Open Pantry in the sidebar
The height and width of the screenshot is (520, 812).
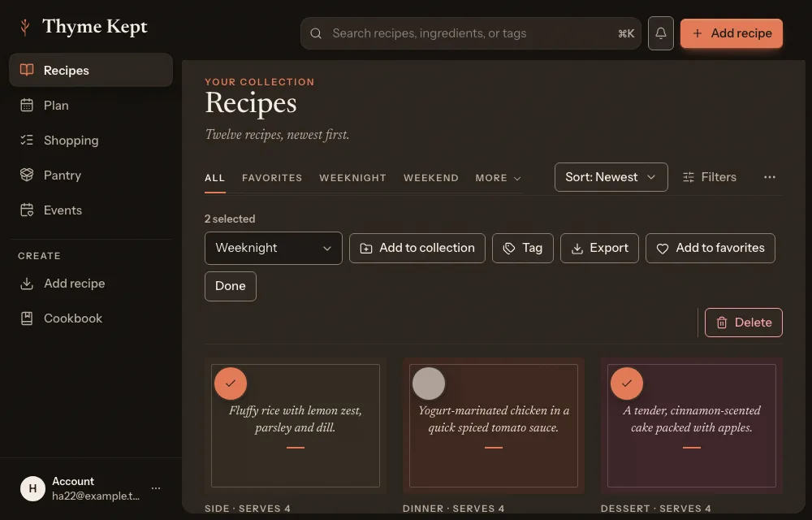pyautogui.click(x=91, y=175)
